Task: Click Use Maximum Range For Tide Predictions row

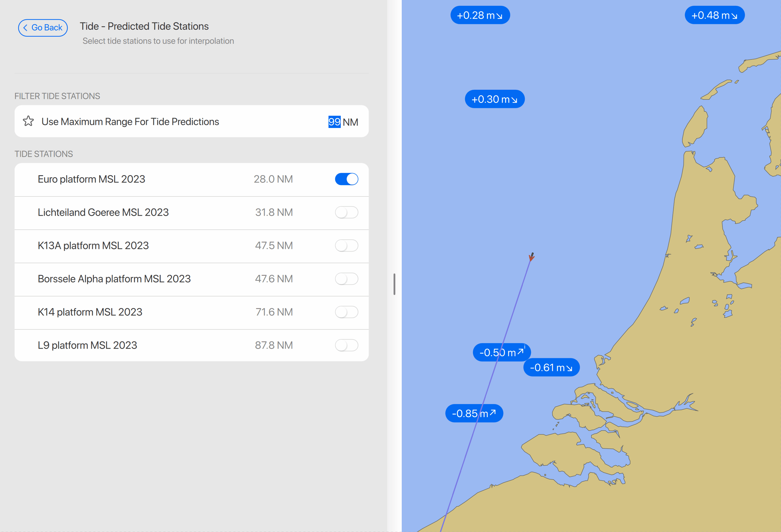Action: pyautogui.click(x=130, y=122)
